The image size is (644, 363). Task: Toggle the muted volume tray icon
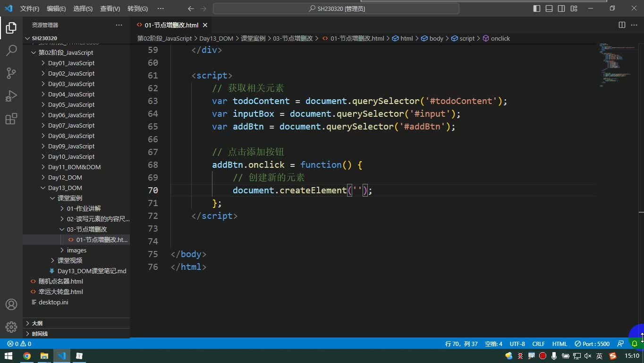tap(588, 356)
